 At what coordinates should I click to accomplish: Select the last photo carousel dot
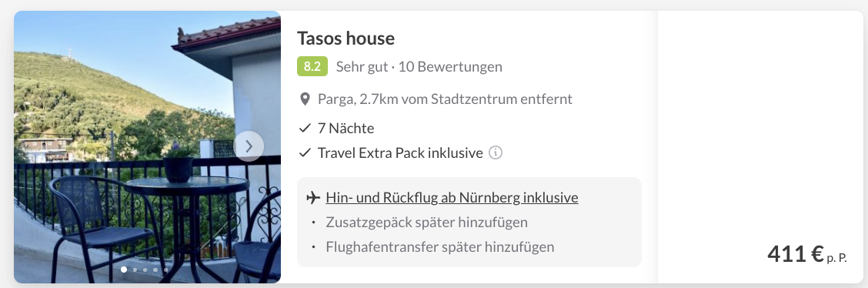tap(165, 270)
